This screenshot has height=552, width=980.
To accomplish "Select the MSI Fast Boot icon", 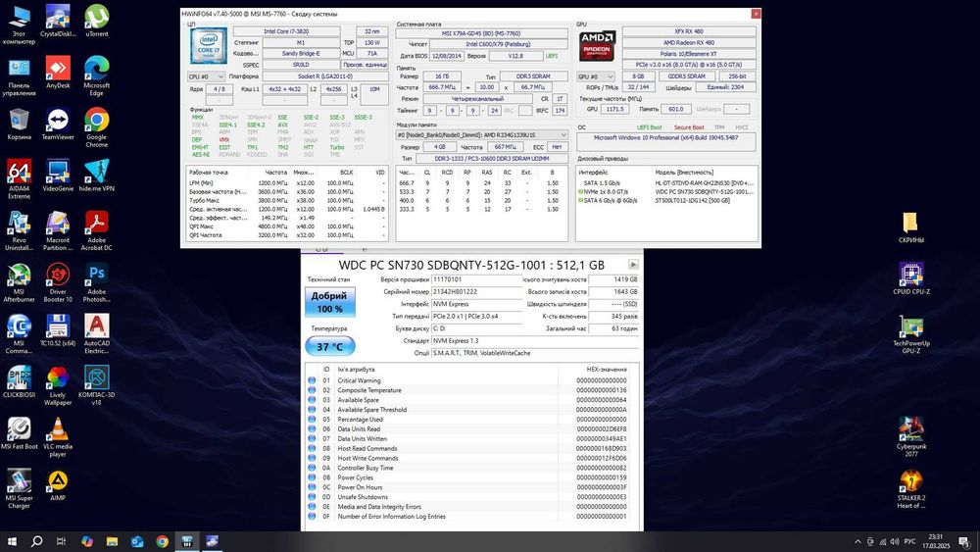I will [19, 433].
